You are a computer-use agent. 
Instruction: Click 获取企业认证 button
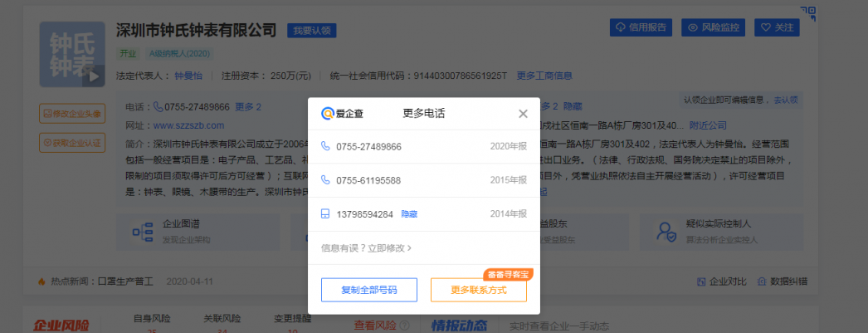(72, 142)
